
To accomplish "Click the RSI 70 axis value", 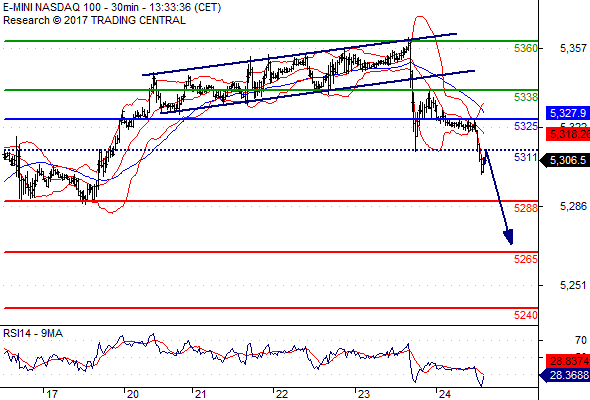I will click(581, 340).
